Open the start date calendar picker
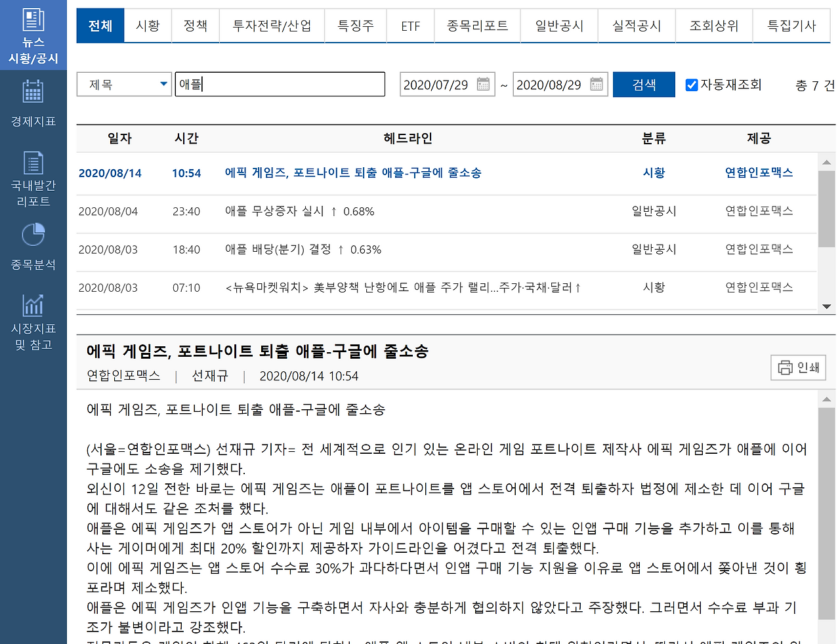 [x=484, y=84]
